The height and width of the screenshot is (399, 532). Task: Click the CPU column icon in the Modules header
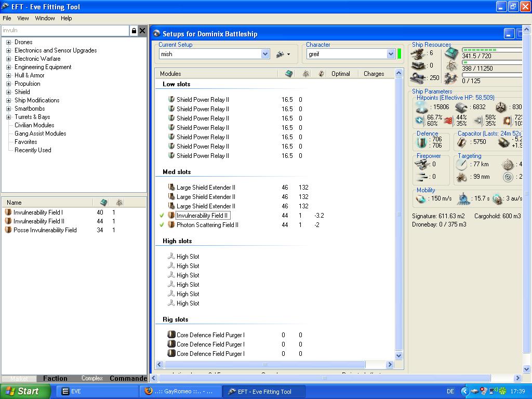(x=289, y=74)
